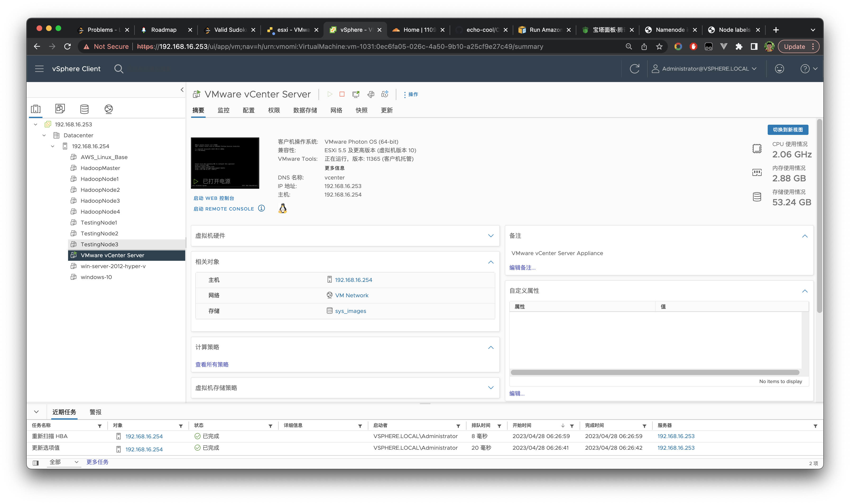Collapse the left navigation sidebar

(x=182, y=90)
